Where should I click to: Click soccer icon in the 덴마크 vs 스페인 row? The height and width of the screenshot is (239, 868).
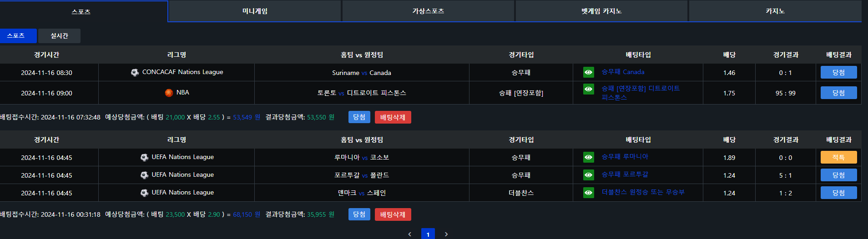pos(144,193)
